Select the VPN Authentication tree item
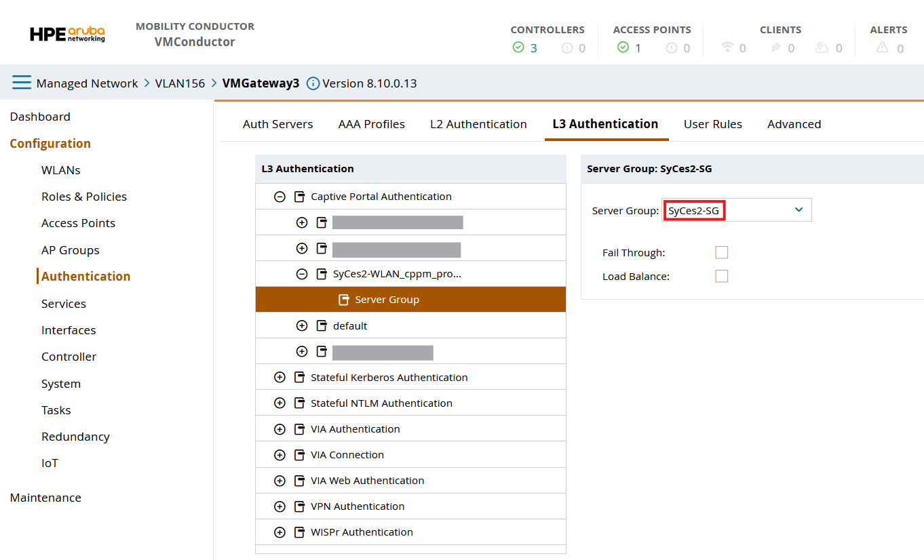 [x=357, y=506]
